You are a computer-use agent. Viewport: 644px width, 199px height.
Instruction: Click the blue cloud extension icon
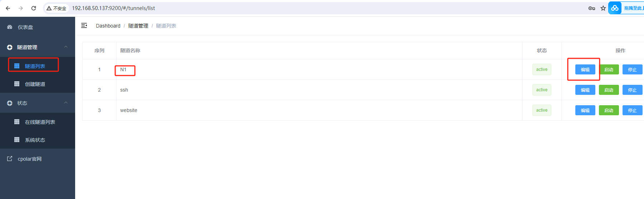tap(615, 8)
